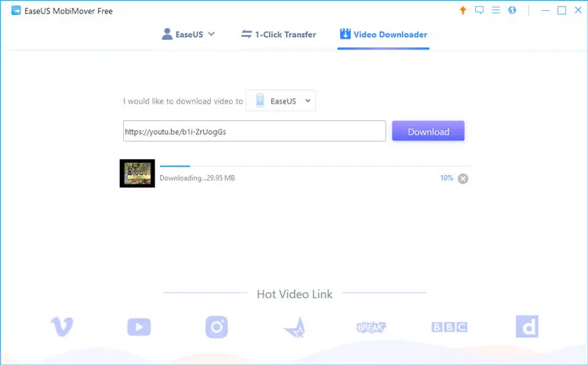
Task: Click the globe language icon
Action: pos(512,10)
